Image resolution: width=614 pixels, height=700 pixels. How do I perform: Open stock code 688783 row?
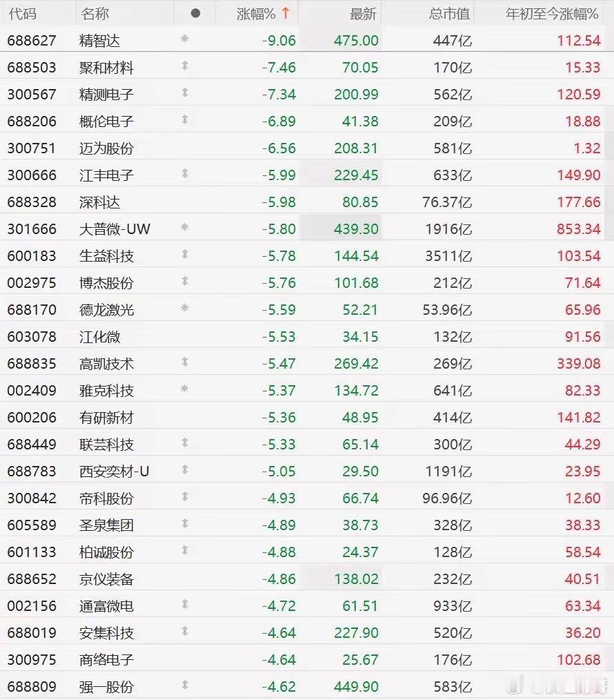(x=307, y=471)
